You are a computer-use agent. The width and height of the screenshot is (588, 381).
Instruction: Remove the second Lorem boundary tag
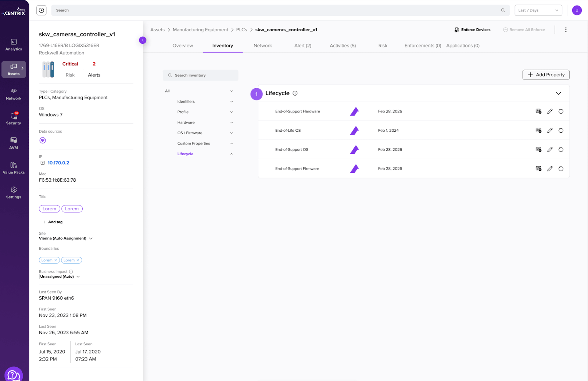[78, 260]
